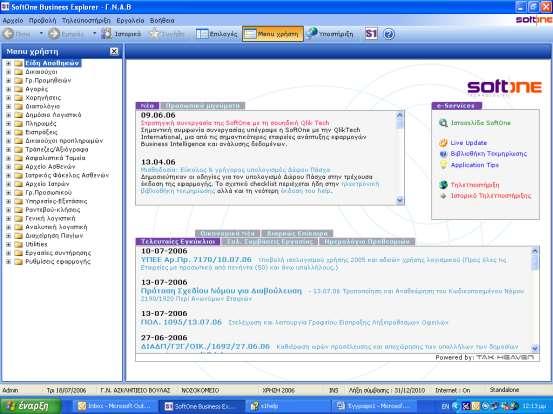The image size is (553, 414).
Task: Expand the Αγορές tree node
Action: (8, 89)
